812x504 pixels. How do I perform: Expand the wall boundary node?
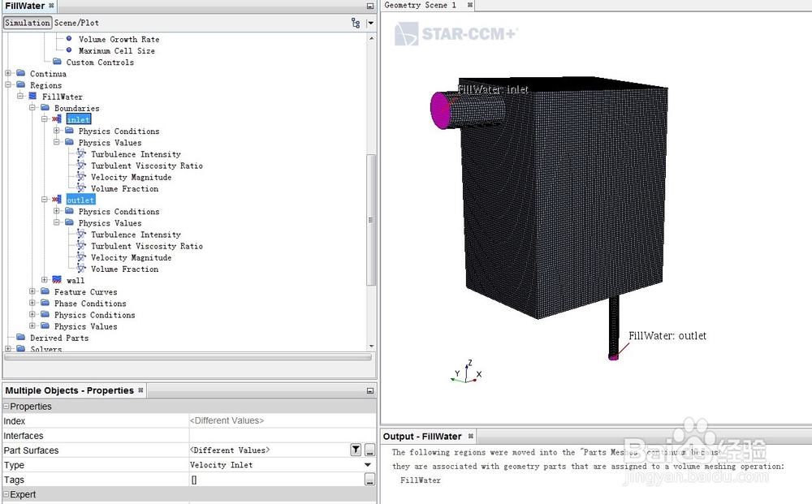(45, 280)
